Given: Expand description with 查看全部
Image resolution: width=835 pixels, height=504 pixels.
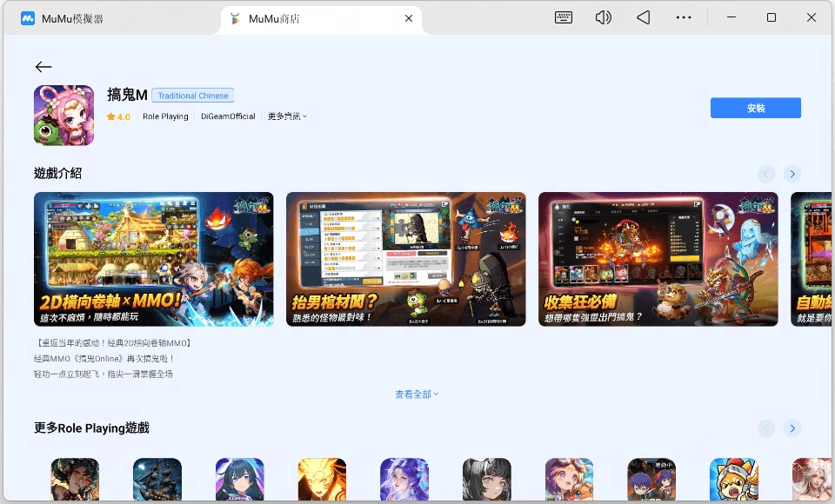Looking at the screenshot, I should click(417, 395).
